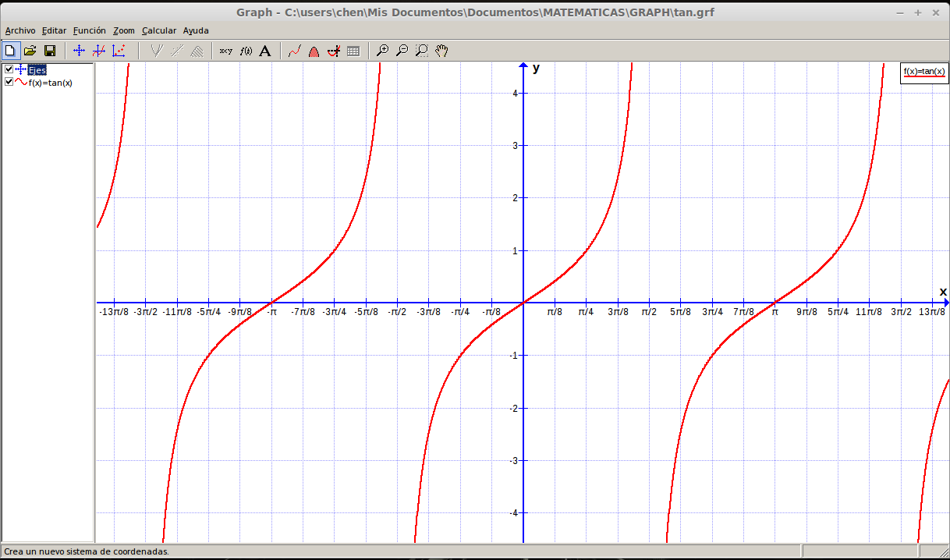Click the f(t) parametric function icon
This screenshot has width=950, height=560.
click(x=246, y=51)
